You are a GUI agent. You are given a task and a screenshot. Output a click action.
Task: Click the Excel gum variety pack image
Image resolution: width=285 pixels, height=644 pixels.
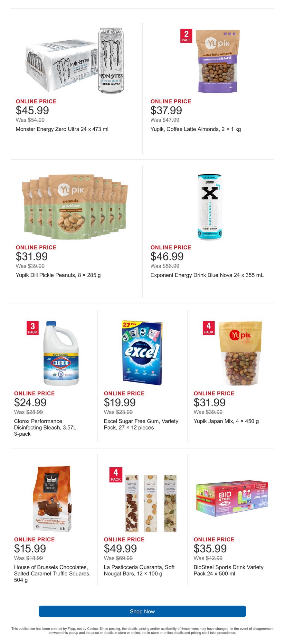pos(142,353)
